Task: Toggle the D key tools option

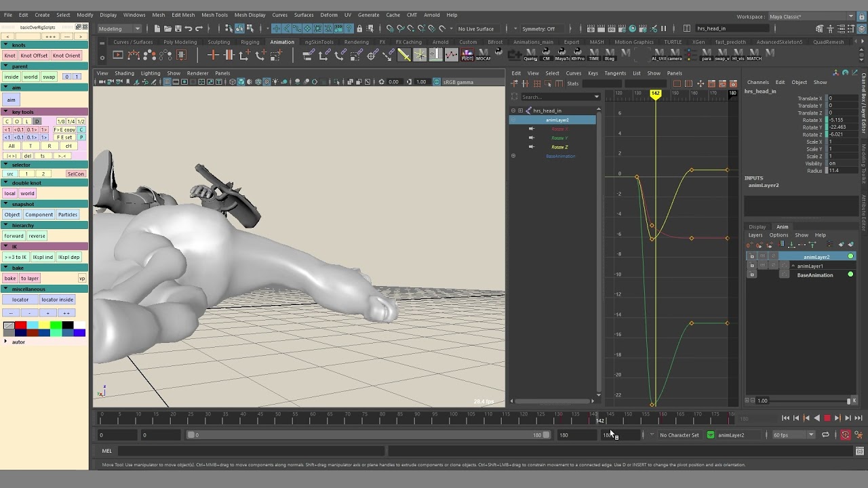Action: pos(37,121)
